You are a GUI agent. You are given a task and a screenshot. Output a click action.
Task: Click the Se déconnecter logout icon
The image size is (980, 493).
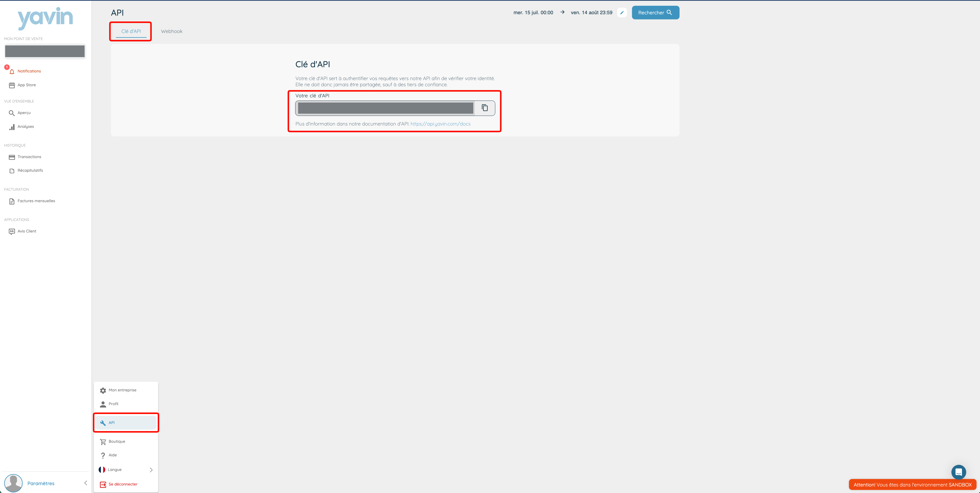point(103,484)
